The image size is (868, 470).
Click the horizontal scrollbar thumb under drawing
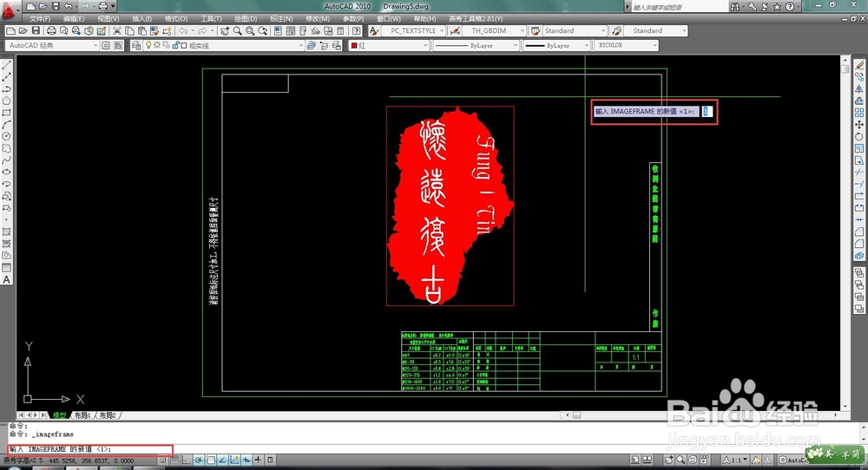click(x=577, y=415)
